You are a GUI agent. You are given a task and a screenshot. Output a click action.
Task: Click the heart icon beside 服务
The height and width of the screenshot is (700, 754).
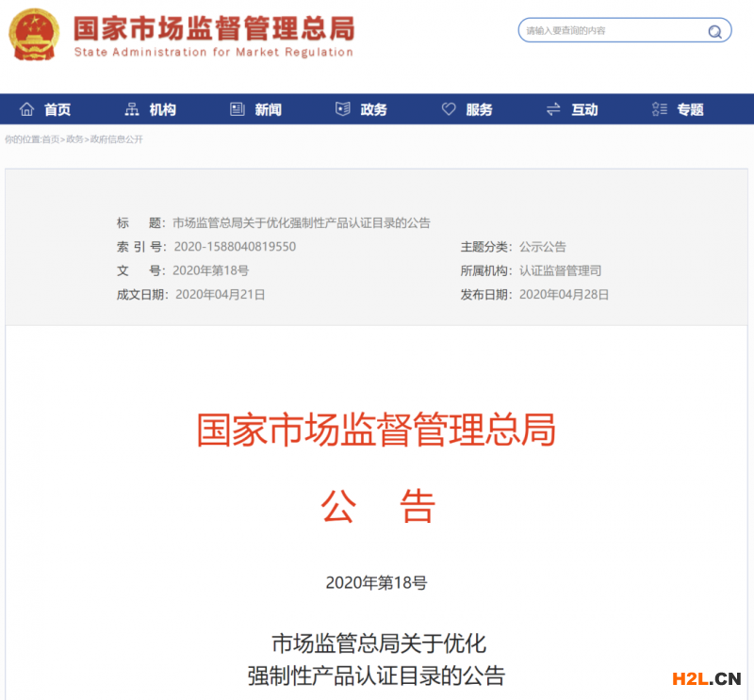pyautogui.click(x=449, y=109)
